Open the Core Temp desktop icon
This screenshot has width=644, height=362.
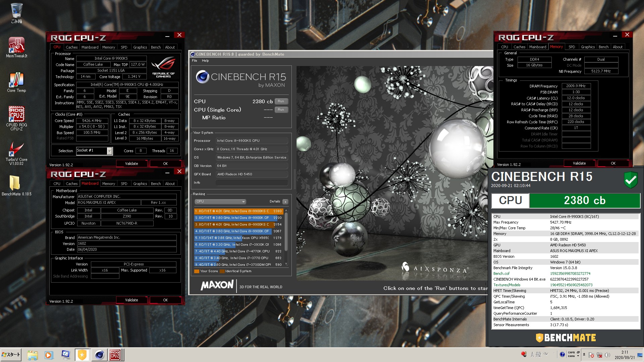16,82
